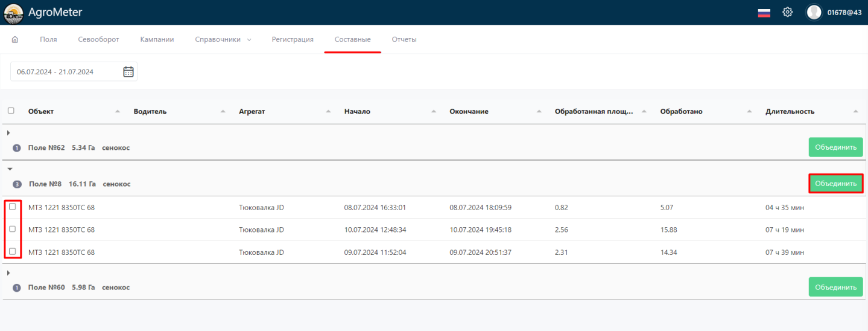Check the row starting 08.07.2024 16:33:01
This screenshot has height=331, width=868.
pos(13,207)
